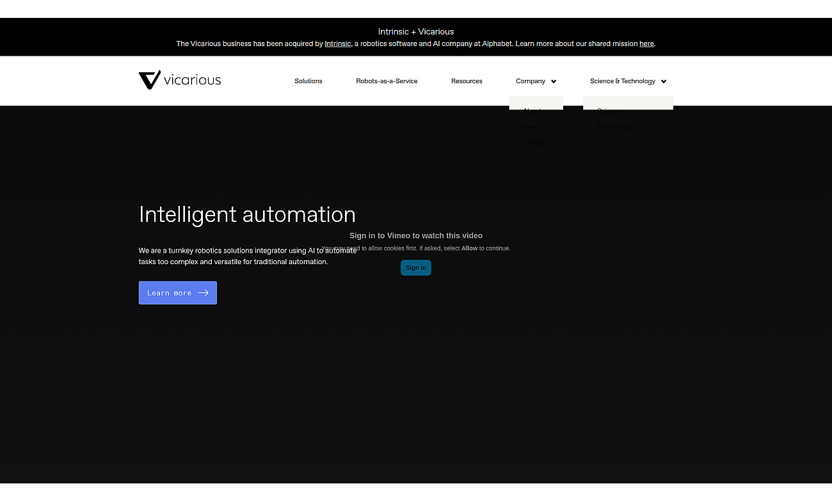Click the "turnkey robotics solutions integrator" paragraph
The height and width of the screenshot is (504, 832).
pos(248,256)
